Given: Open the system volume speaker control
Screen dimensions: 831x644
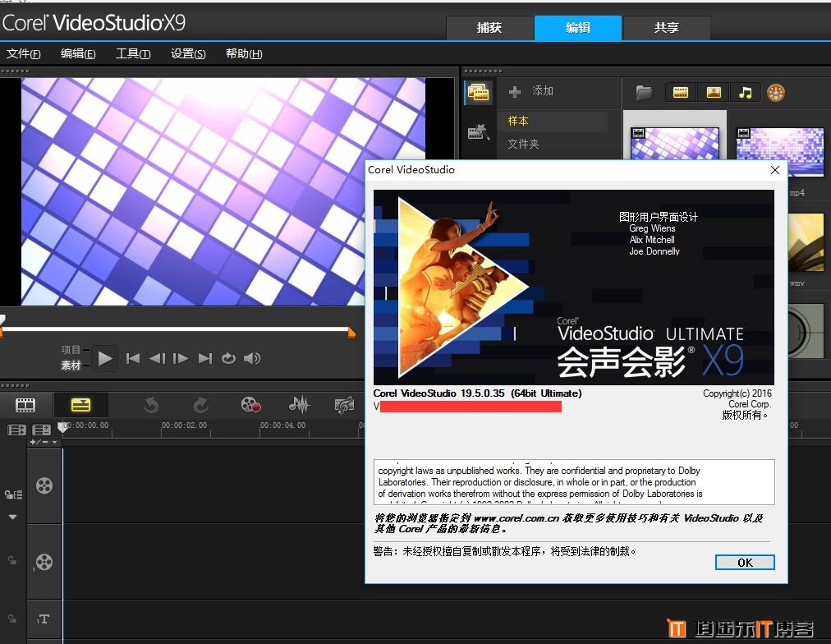Looking at the screenshot, I should click(252, 359).
